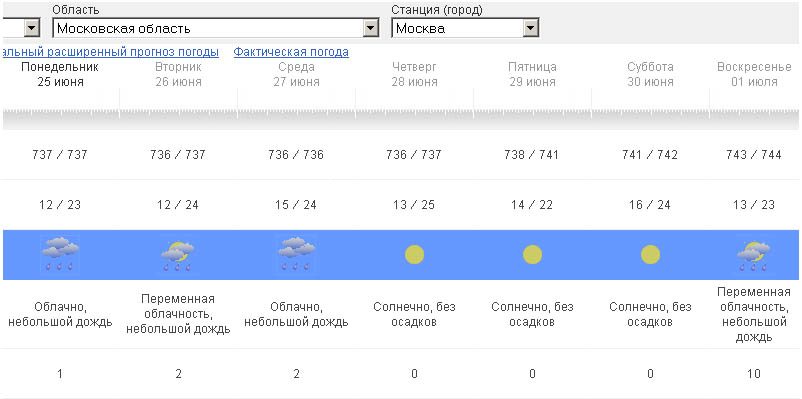Click Tuesday's Переменная облачность description

coord(178,314)
